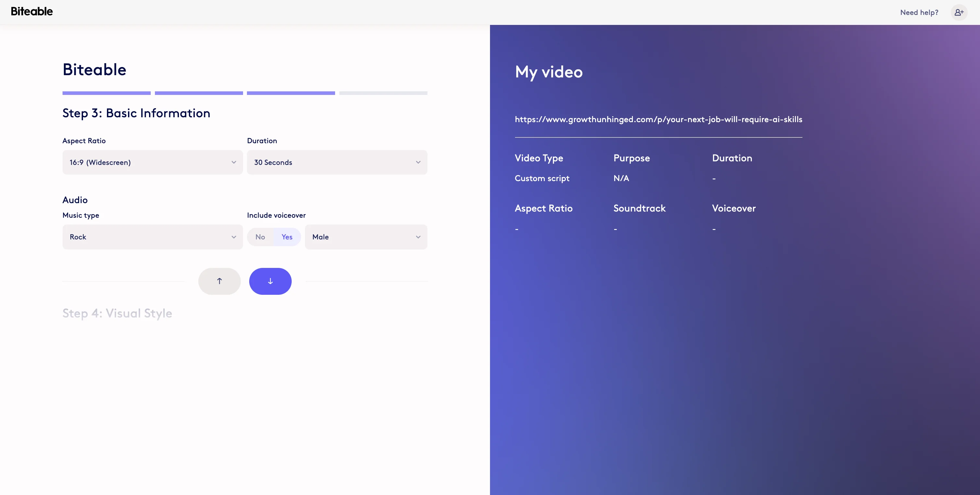Click the down arrow next step button

coord(270,281)
